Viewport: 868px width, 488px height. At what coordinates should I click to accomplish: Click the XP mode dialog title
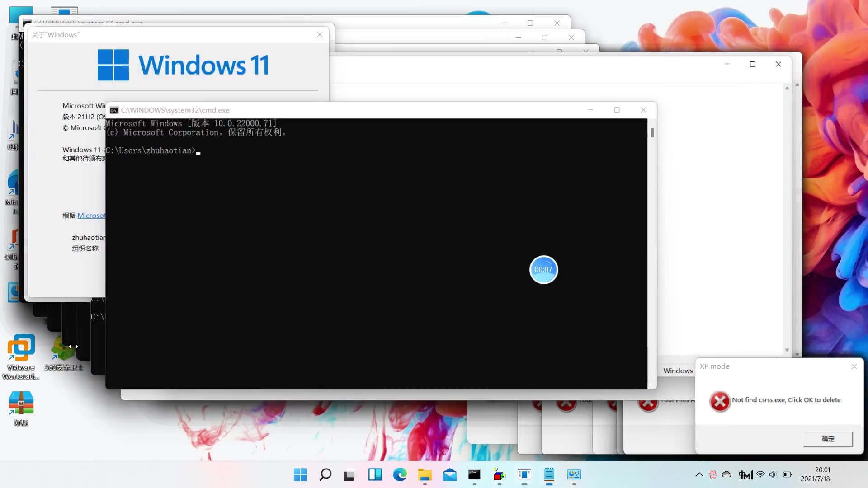click(x=714, y=366)
